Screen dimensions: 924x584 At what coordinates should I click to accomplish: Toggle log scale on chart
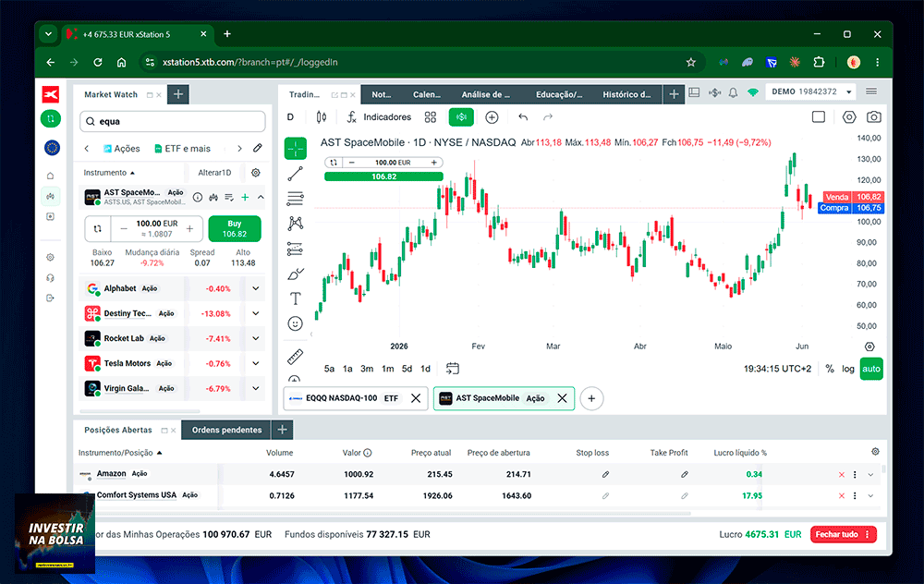click(x=848, y=369)
